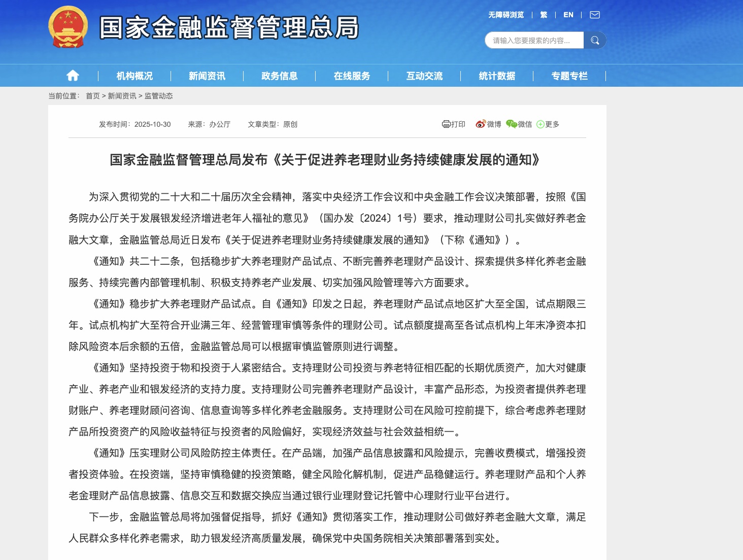Share article via WeChat icon

pos(512,124)
